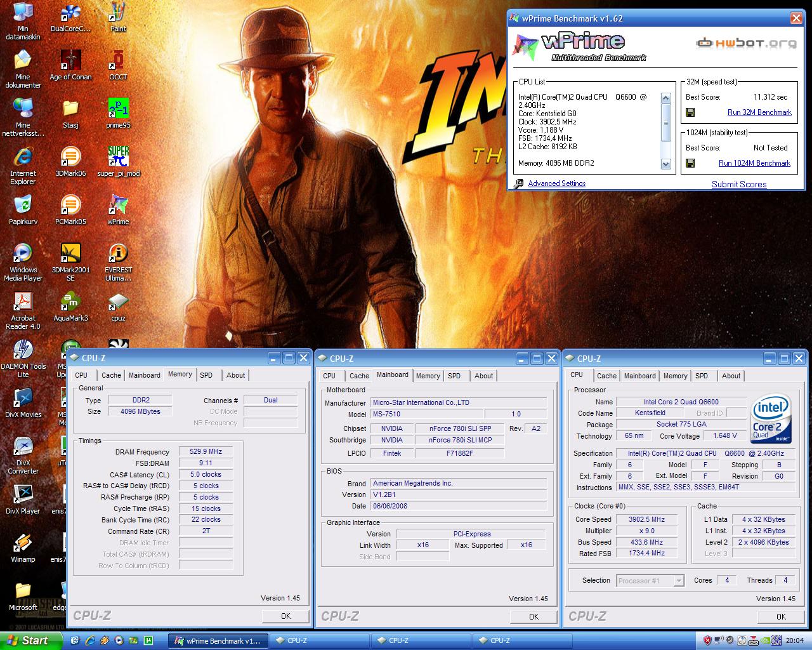Click OK in the Processor CPU-Z window

tap(781, 616)
